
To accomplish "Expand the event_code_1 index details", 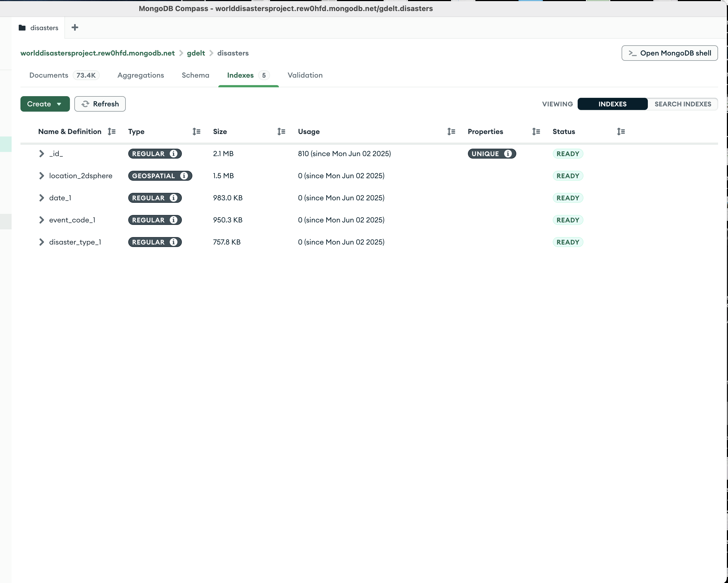I will click(41, 220).
